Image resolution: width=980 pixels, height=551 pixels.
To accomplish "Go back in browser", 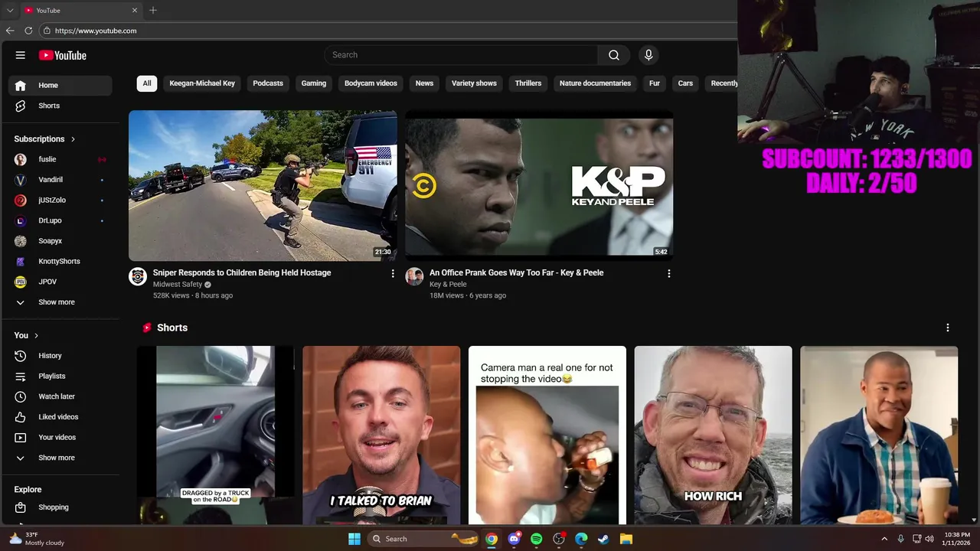I will (x=10, y=31).
